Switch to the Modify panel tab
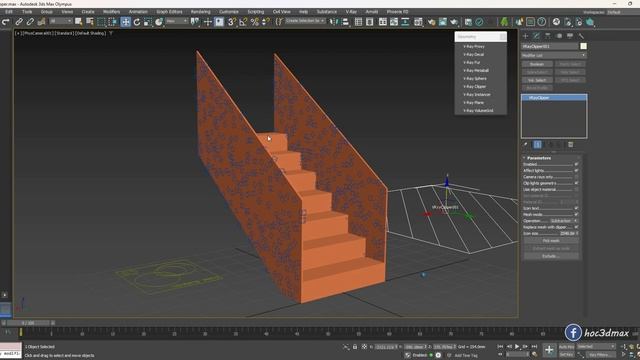Viewport: 640px width, 360px height. pyautogui.click(x=537, y=36)
